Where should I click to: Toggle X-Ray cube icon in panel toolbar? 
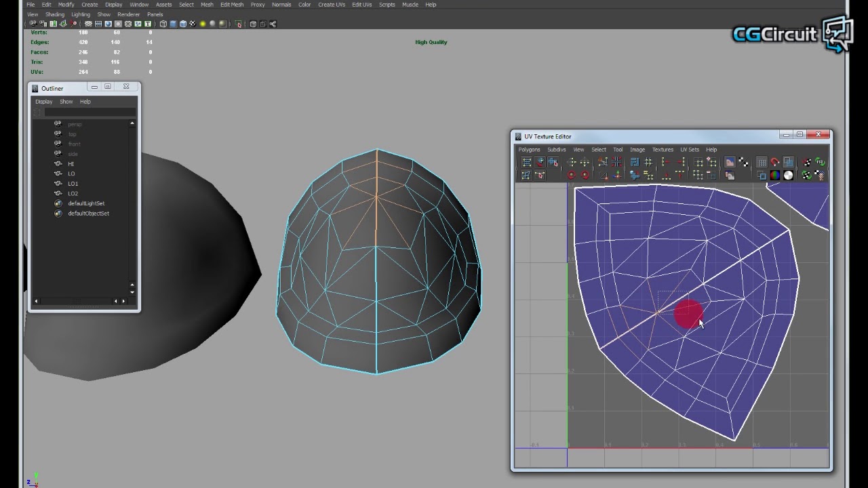253,24
